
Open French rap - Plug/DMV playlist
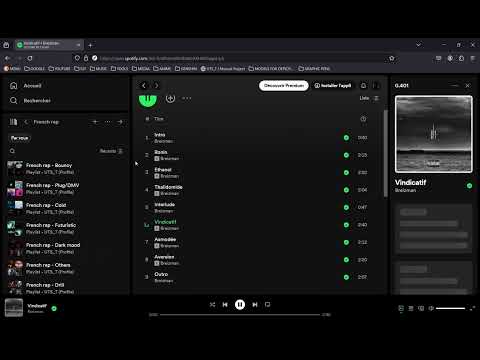click(65, 188)
